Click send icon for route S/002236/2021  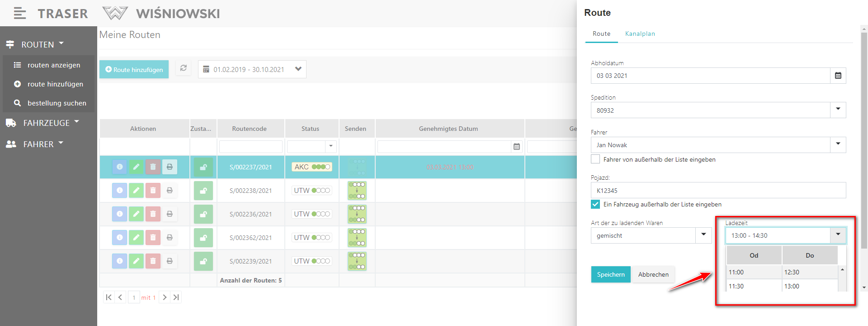(357, 214)
